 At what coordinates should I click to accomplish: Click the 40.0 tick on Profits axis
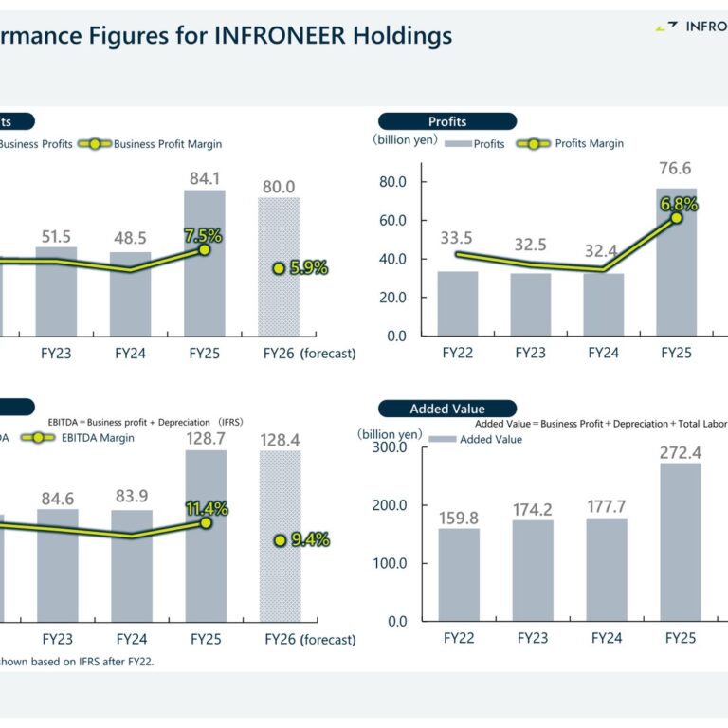tap(392, 259)
